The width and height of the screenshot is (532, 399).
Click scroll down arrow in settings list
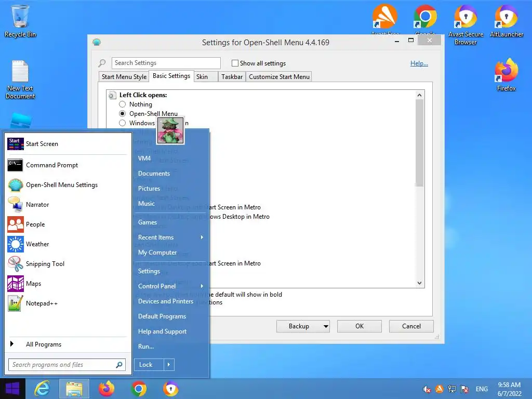[x=419, y=283]
